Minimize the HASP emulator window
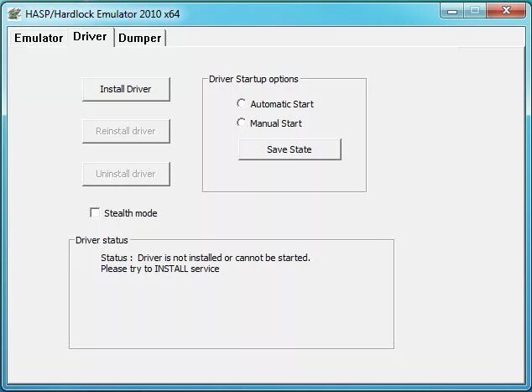The width and height of the screenshot is (532, 392). (452, 11)
